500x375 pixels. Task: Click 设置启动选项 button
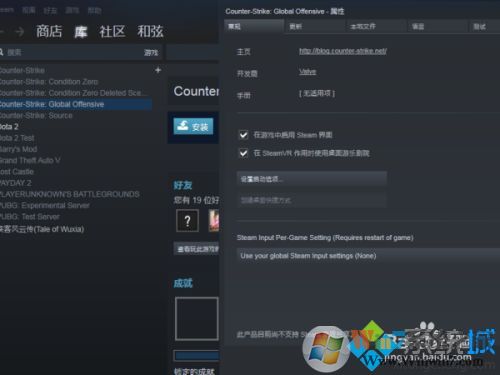click(x=312, y=179)
